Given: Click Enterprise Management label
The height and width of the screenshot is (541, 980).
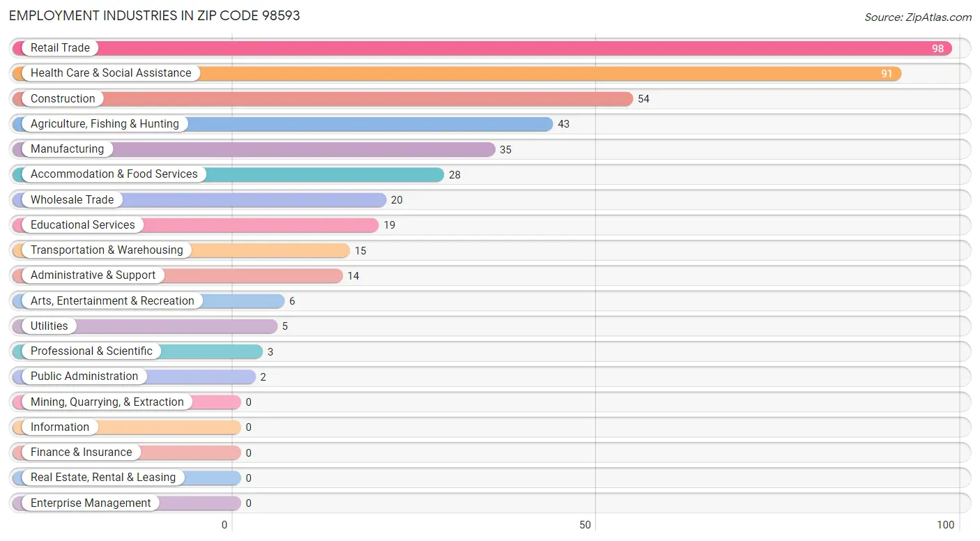Looking at the screenshot, I should 91,503.
